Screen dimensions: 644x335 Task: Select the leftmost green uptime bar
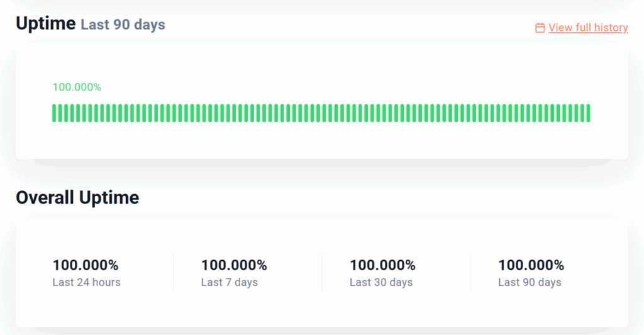[x=54, y=113]
